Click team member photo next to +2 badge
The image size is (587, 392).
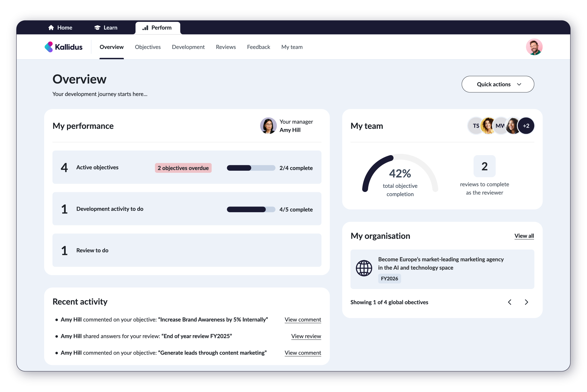coord(512,126)
